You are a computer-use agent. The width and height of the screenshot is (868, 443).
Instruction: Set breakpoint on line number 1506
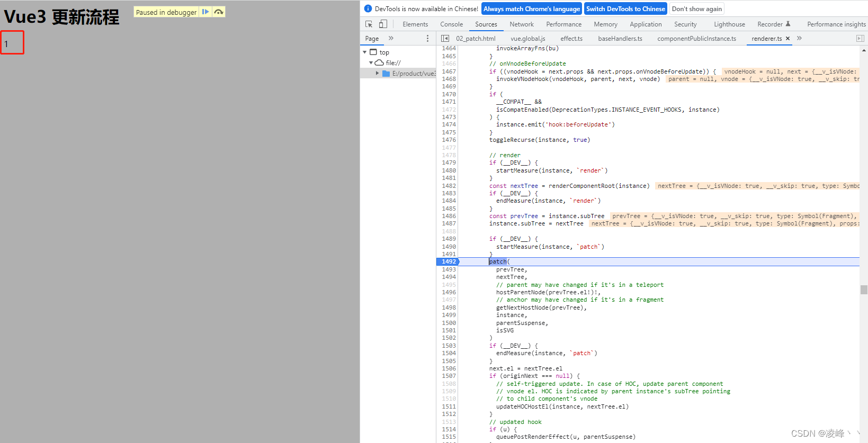click(x=448, y=368)
